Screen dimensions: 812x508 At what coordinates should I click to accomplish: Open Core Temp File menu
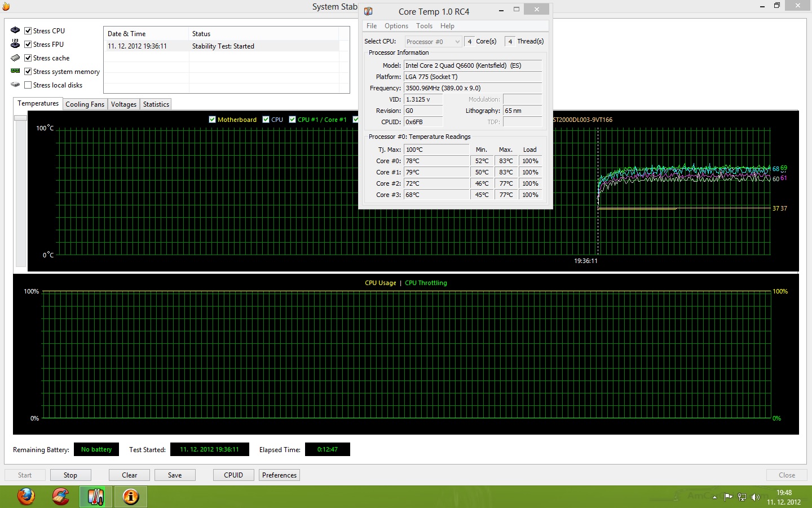[x=372, y=26]
